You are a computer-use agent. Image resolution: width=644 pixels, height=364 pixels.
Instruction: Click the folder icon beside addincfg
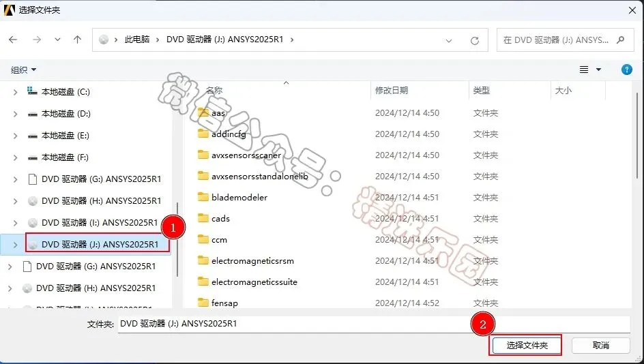pos(203,134)
